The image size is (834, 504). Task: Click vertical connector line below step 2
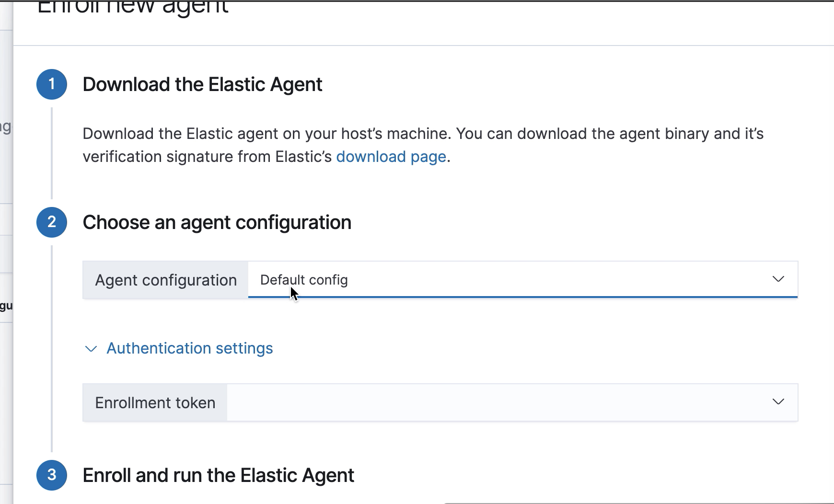52,350
